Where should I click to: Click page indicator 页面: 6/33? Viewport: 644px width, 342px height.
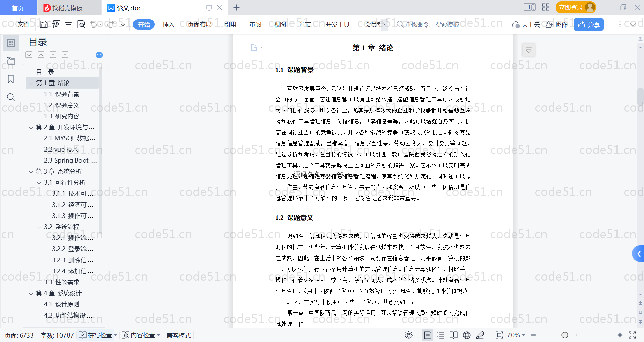(19, 335)
